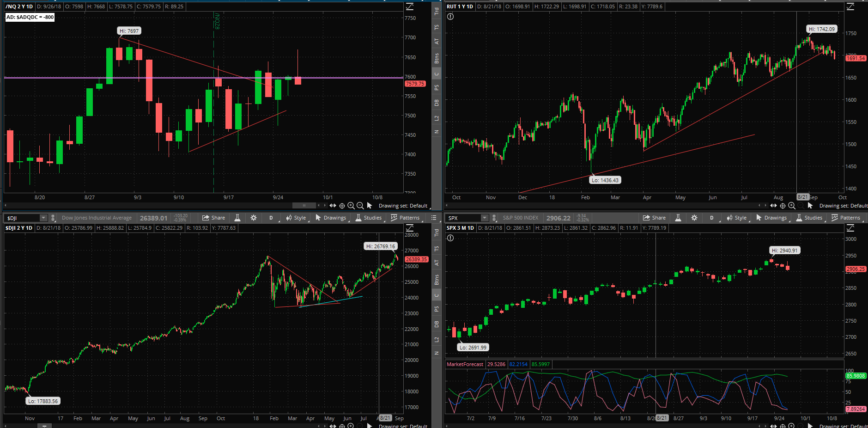Click the symbol link icon next to $DJI
Image resolution: width=868 pixels, height=428 pixels.
(x=53, y=218)
